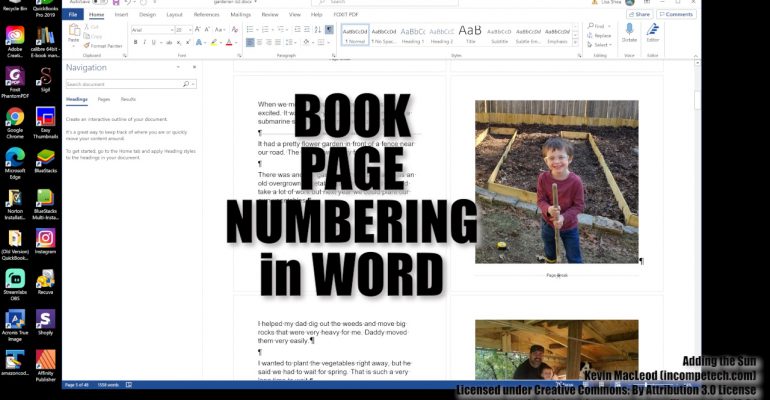The height and width of the screenshot is (400, 770).
Task: Click the Cut scissors command
Action: point(92,27)
